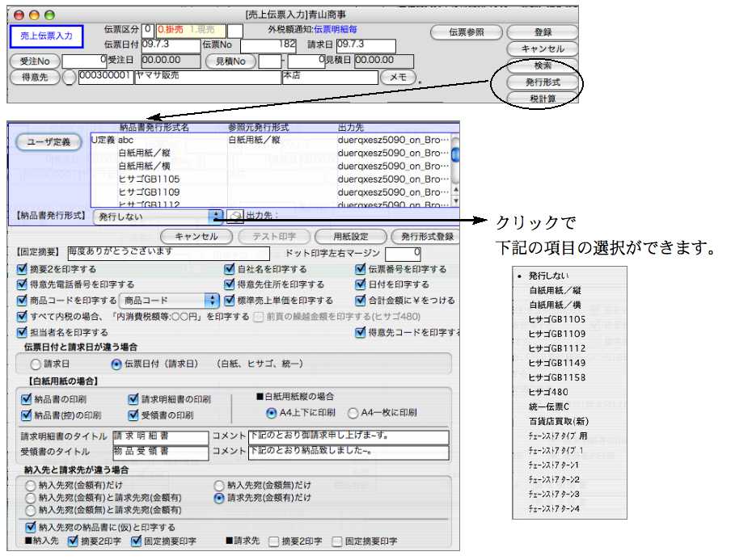Toggle 担当者名を印字する checkbox
Viewport: 731px width, 560px height.
[x=22, y=332]
